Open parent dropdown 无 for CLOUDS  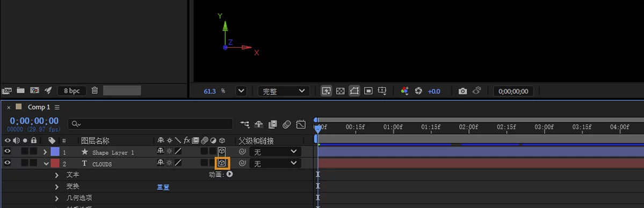[275, 164]
